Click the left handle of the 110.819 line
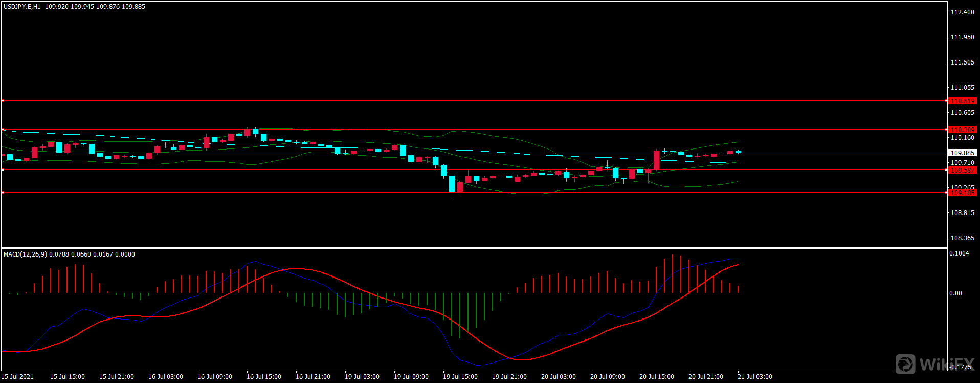The image size is (980, 383). coord(3,101)
